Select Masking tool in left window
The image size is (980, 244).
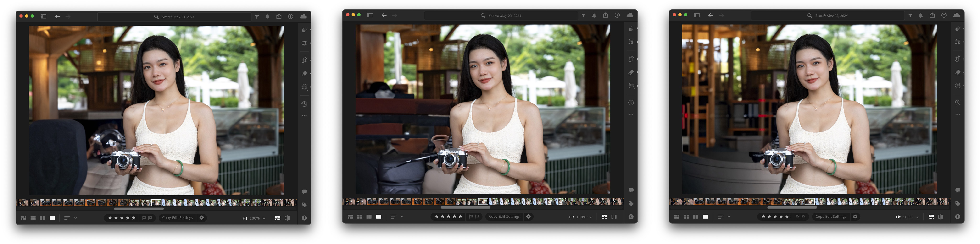coord(304,87)
